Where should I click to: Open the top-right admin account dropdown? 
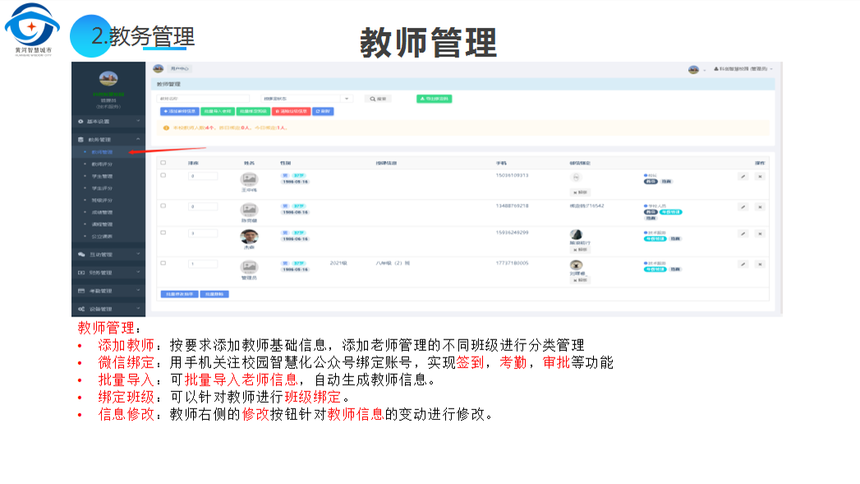click(743, 69)
